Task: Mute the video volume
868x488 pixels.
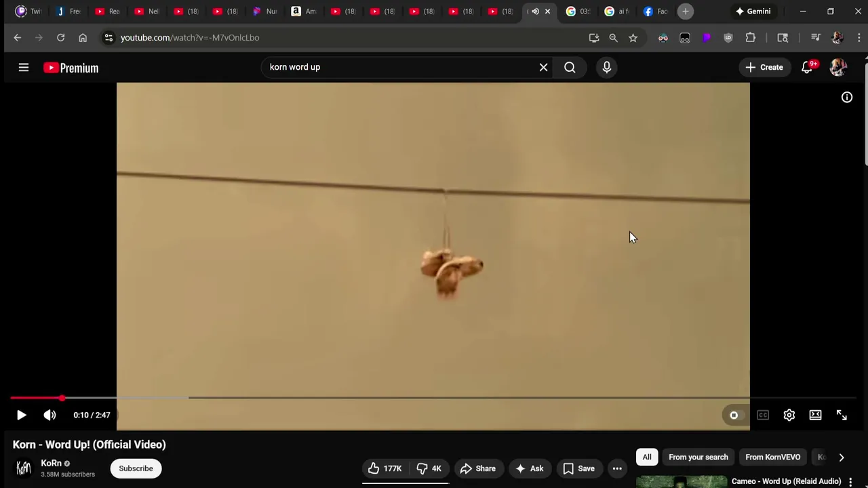Action: [x=50, y=415]
